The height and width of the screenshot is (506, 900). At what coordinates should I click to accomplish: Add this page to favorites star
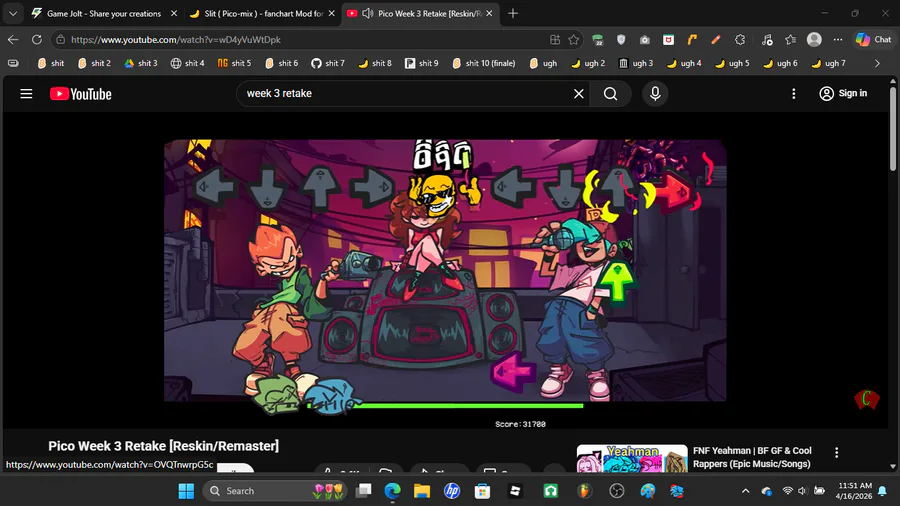click(x=573, y=40)
